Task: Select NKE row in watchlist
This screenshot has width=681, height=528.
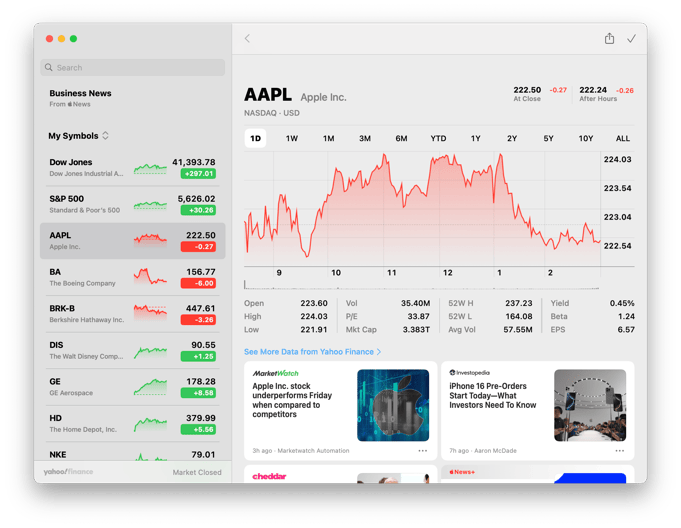Action: pyautogui.click(x=132, y=454)
